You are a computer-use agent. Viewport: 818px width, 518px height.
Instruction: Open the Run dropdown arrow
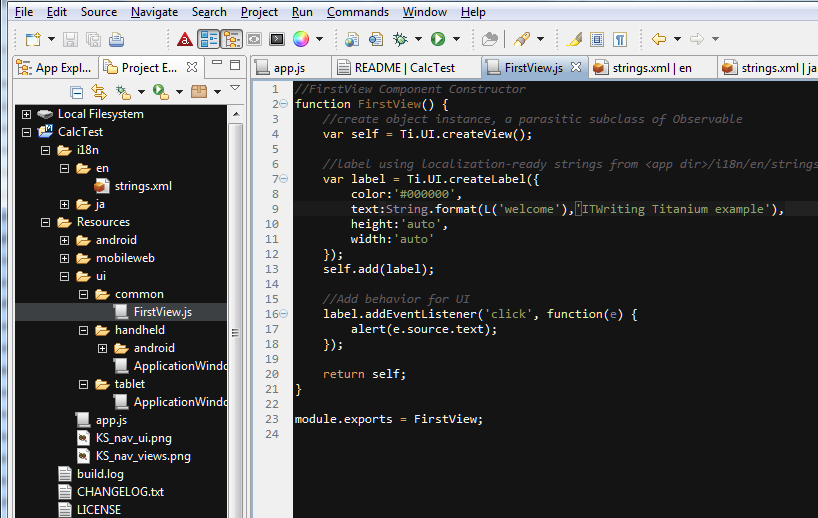click(456, 39)
